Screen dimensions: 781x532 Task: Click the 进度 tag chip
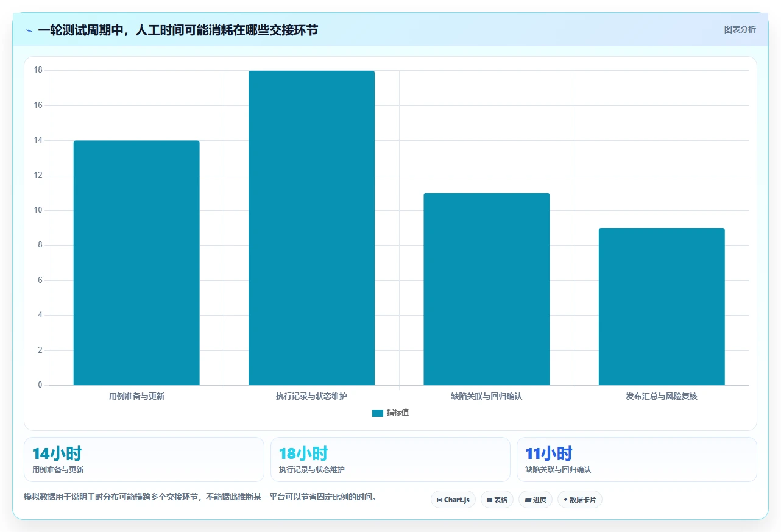tap(535, 500)
